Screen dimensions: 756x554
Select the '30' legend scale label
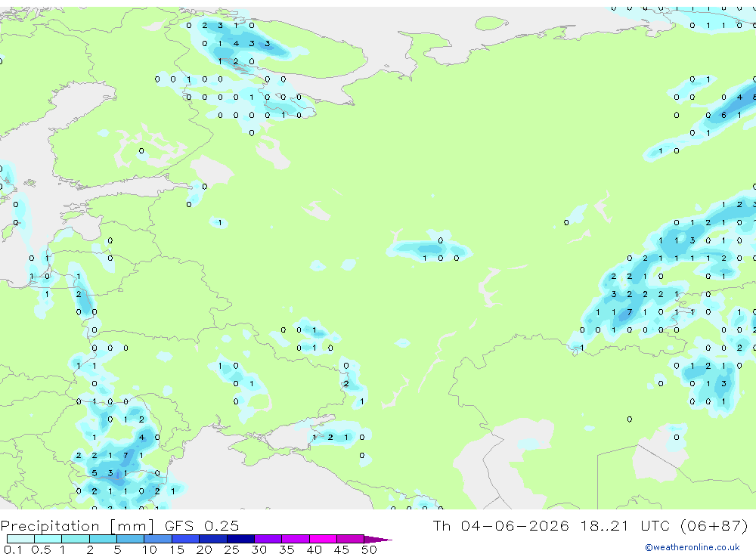click(259, 549)
